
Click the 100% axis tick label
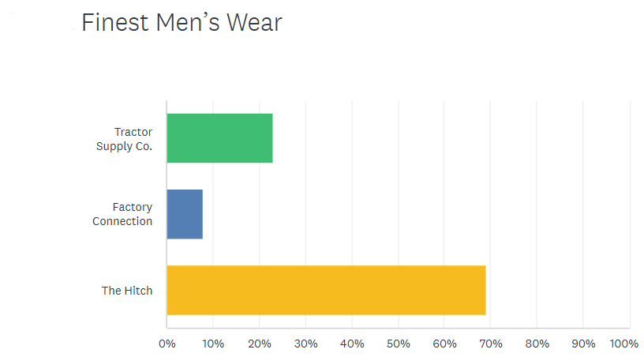coord(624,344)
